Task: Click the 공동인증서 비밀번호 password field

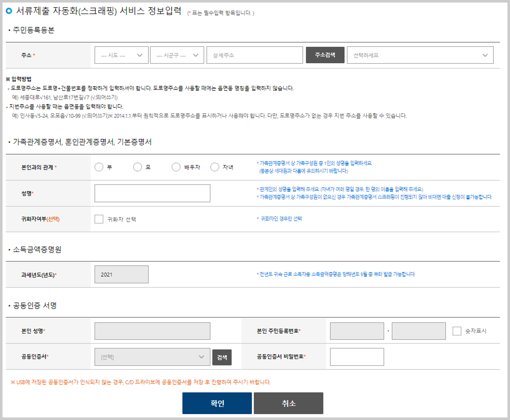Action: (357, 357)
